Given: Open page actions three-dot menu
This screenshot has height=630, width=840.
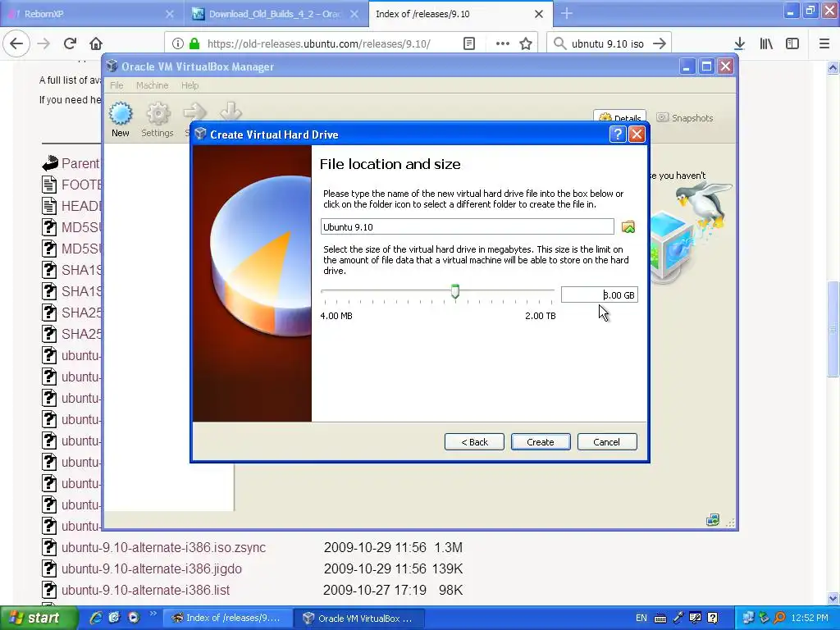Looking at the screenshot, I should click(x=503, y=43).
